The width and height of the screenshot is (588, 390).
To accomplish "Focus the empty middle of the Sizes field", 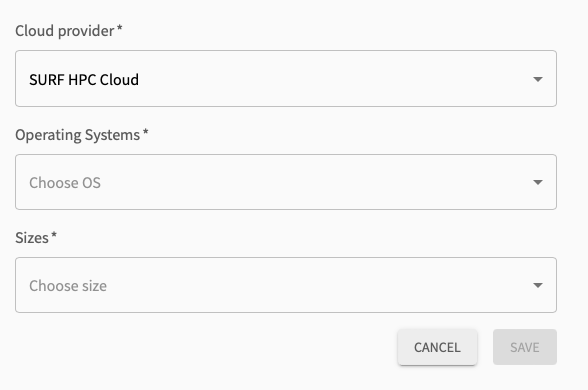I will pos(319,285).
